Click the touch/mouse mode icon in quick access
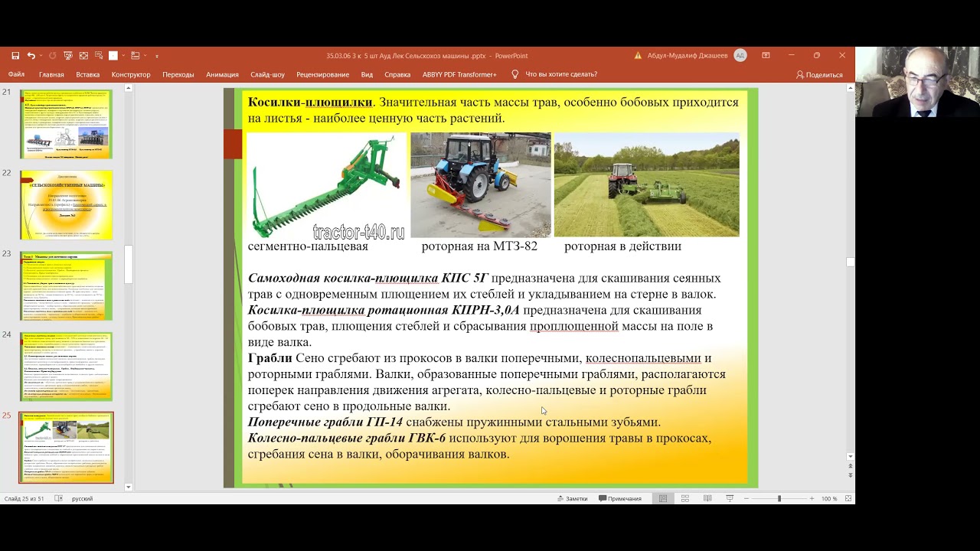Screen dimensions: 980x551 (x=83, y=56)
